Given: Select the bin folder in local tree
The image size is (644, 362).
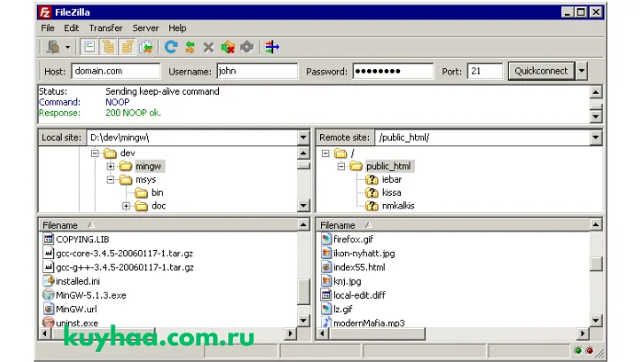Looking at the screenshot, I should (157, 192).
